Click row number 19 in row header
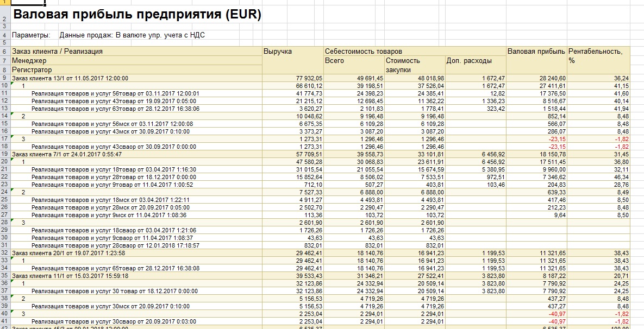Screen dimensions: 644x329 pyautogui.click(x=4, y=154)
